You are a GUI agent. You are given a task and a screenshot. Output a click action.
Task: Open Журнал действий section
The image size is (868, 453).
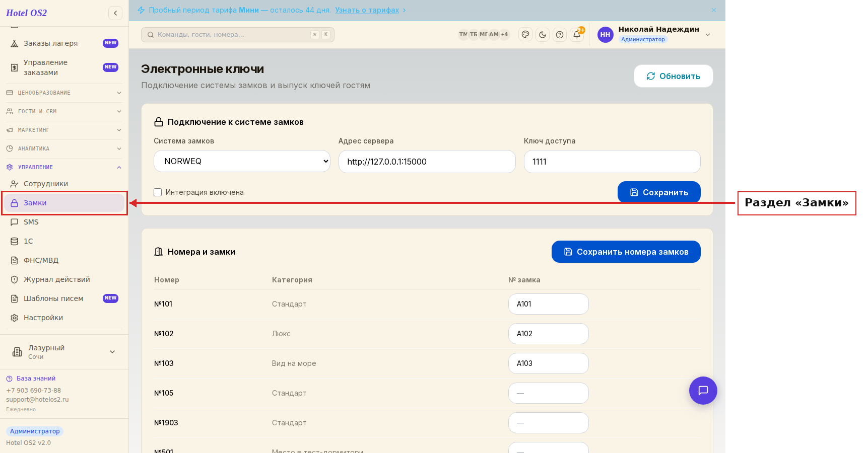(x=64, y=279)
